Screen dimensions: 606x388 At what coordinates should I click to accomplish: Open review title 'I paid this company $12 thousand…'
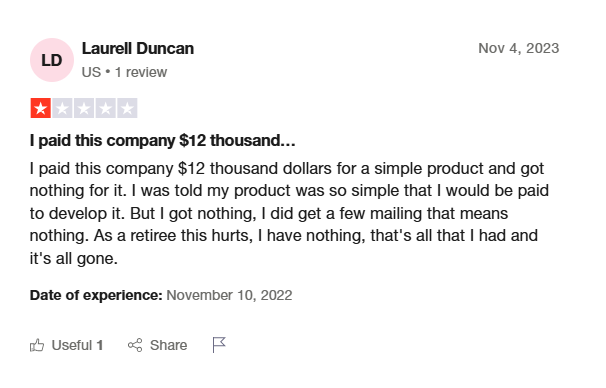[163, 141]
